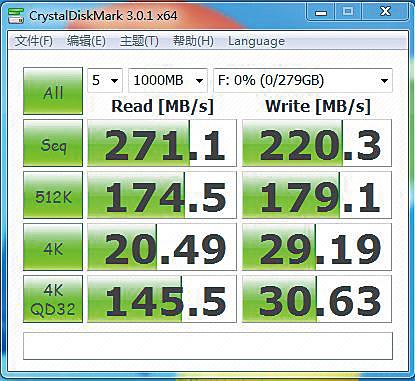Open the test count dropdown showing 5
The height and width of the screenshot is (381, 415).
(105, 80)
